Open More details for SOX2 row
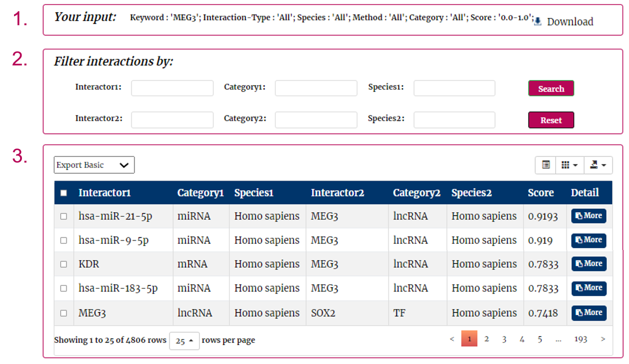This screenshot has width=629, height=364. coord(588,313)
